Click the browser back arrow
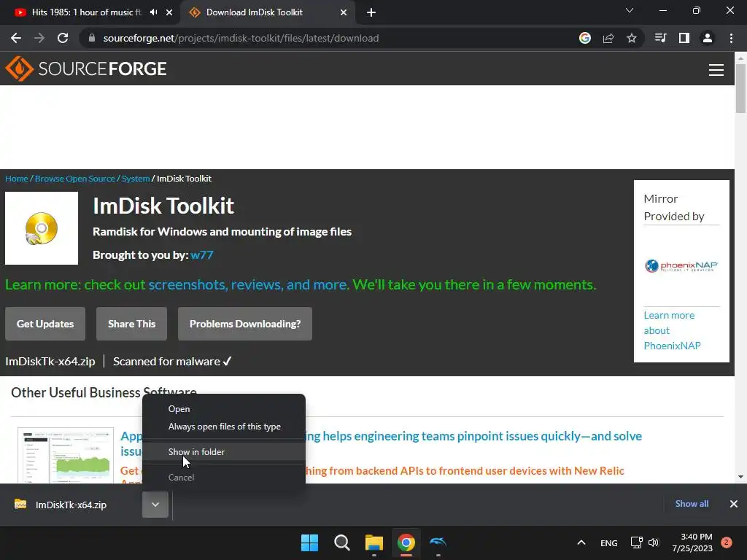The height and width of the screenshot is (560, 747). [x=16, y=38]
